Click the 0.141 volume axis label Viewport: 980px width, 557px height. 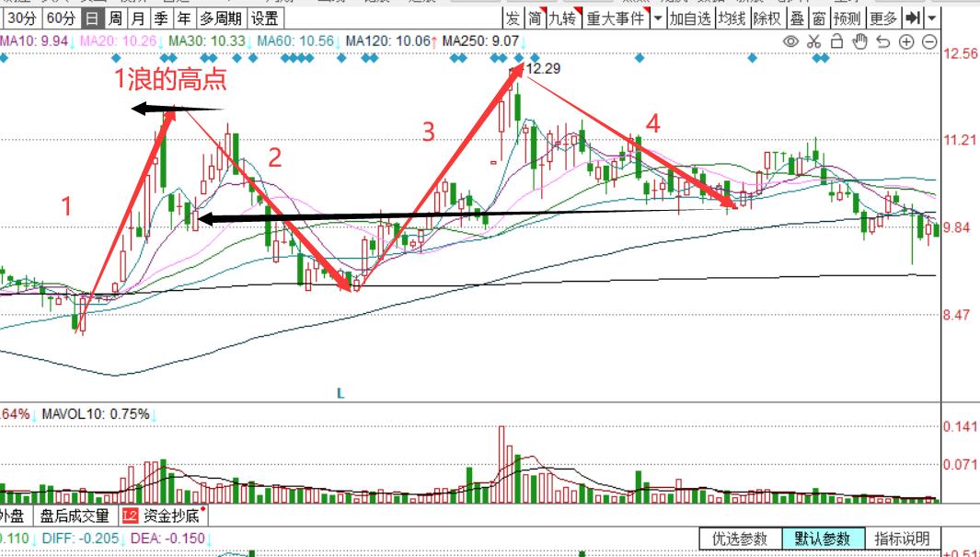(x=960, y=426)
